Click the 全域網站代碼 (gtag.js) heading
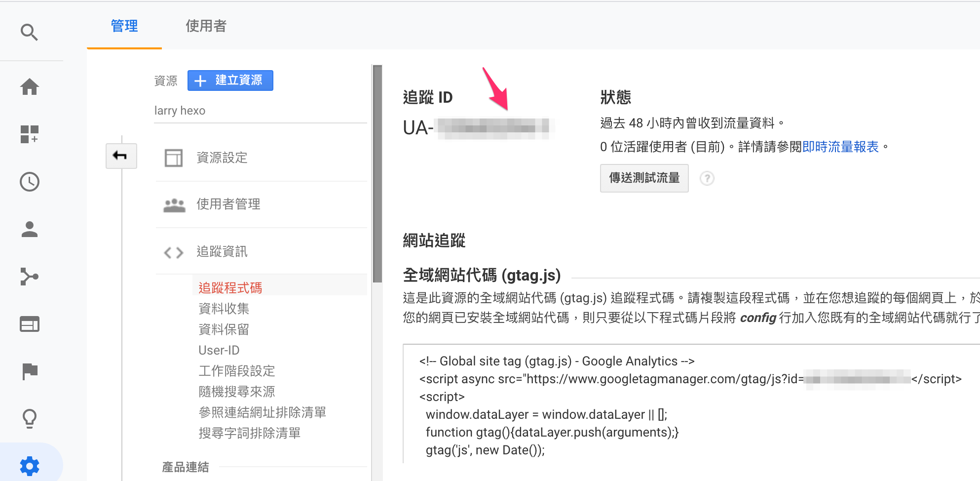 [482, 275]
